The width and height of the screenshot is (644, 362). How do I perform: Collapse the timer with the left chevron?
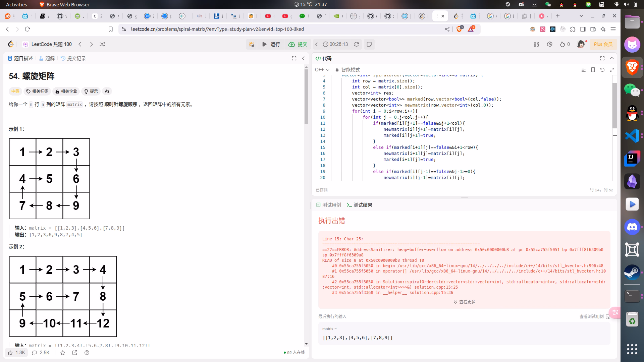[x=316, y=44]
